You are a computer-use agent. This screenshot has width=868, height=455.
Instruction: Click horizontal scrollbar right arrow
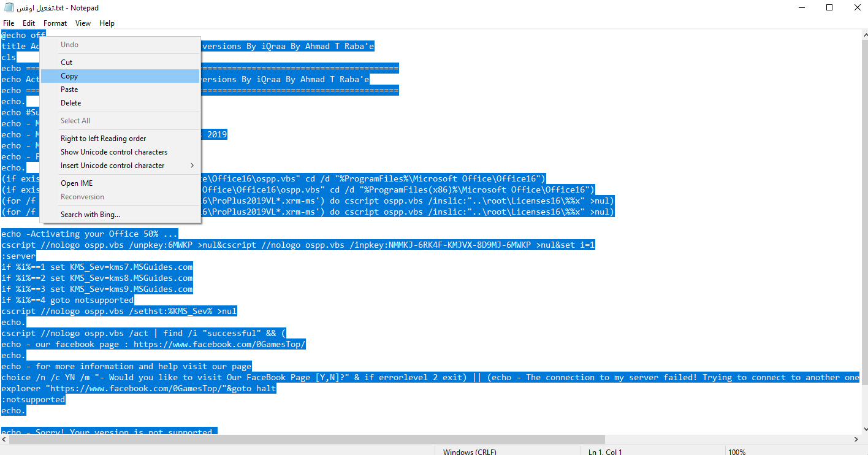pos(856,440)
